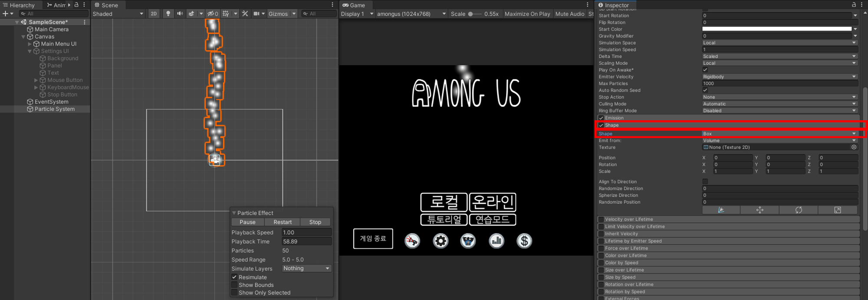Click the Stop button in Particle Effect
Viewport: 868px width, 300px height.
click(x=315, y=222)
